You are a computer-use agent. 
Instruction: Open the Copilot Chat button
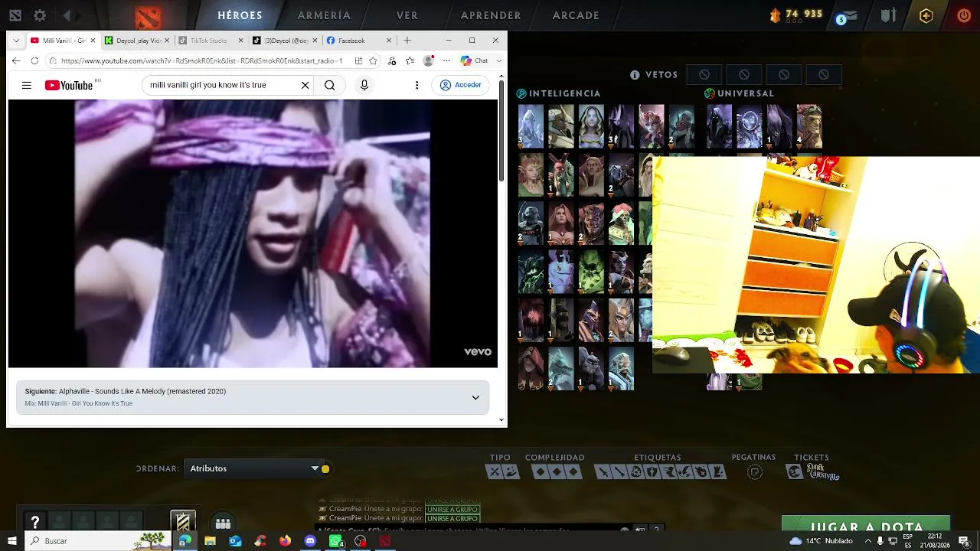coord(475,60)
